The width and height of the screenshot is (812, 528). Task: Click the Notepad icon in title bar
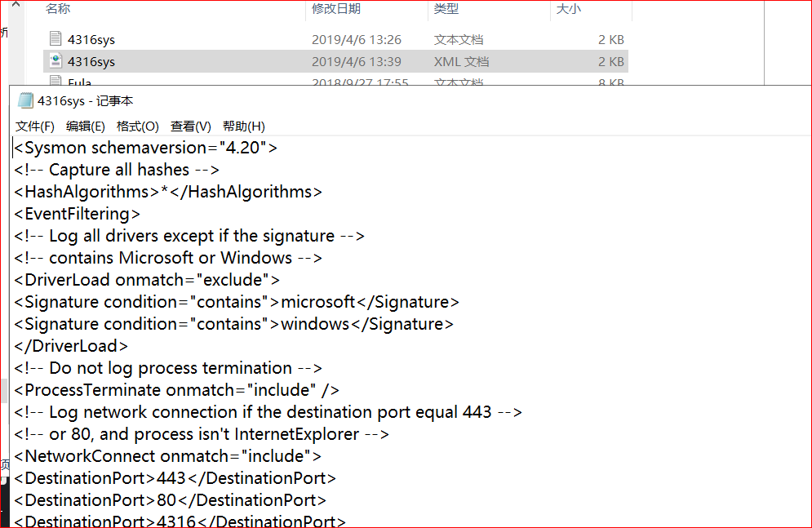pos(25,101)
